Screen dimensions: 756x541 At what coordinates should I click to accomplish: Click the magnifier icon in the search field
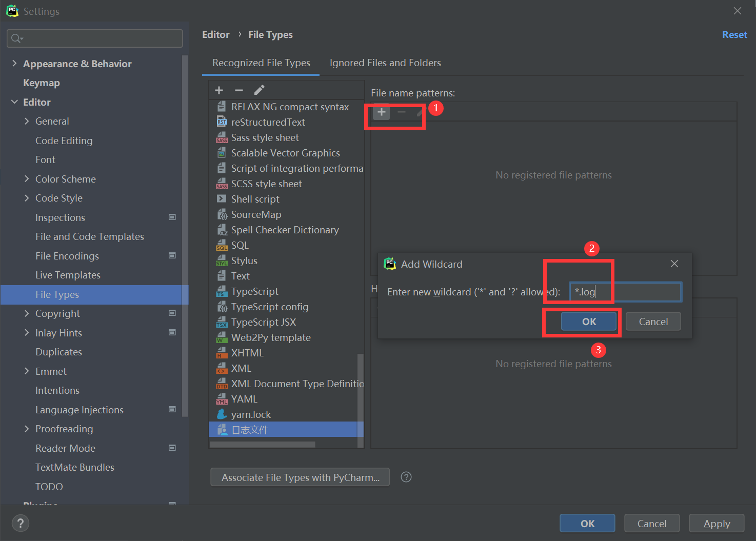[15, 38]
